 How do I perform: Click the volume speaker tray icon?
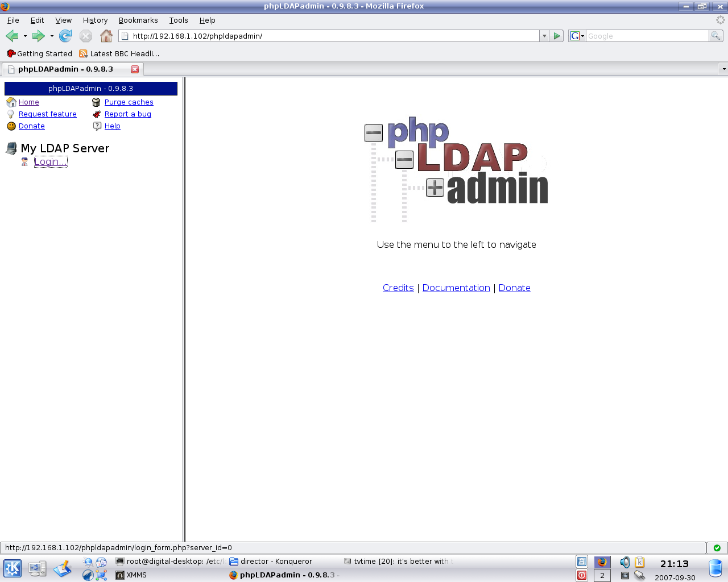[x=624, y=562]
